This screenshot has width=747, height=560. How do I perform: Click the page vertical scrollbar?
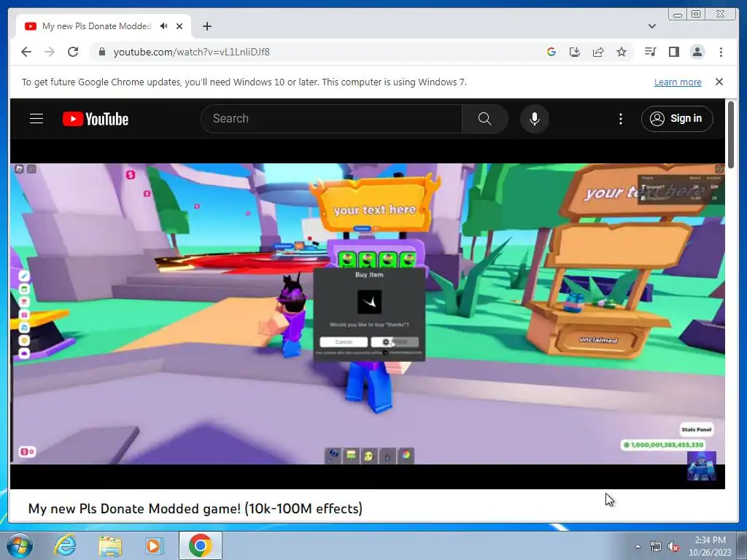(731, 135)
